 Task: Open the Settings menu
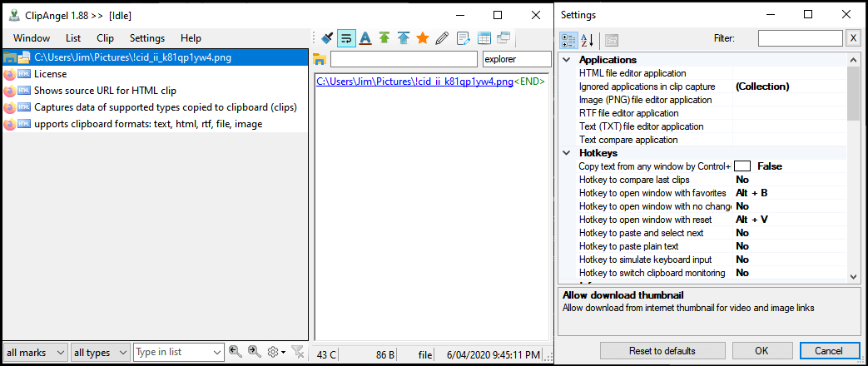coord(147,38)
